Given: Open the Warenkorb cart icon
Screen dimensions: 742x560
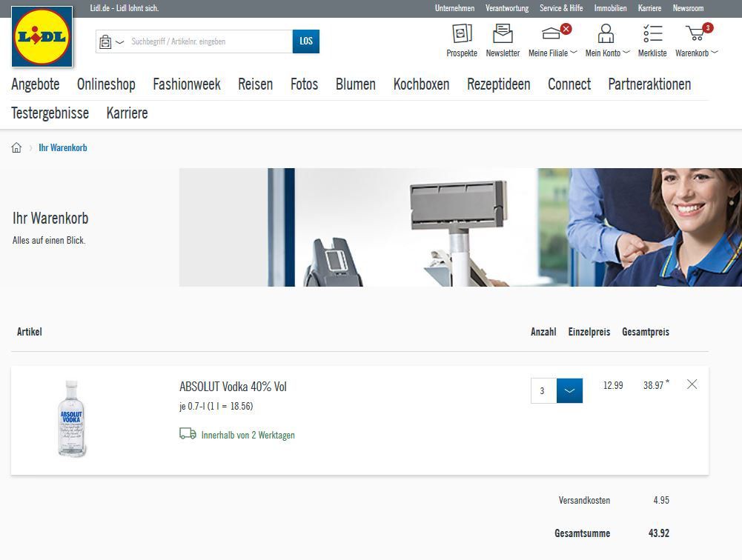Looking at the screenshot, I should (695, 33).
